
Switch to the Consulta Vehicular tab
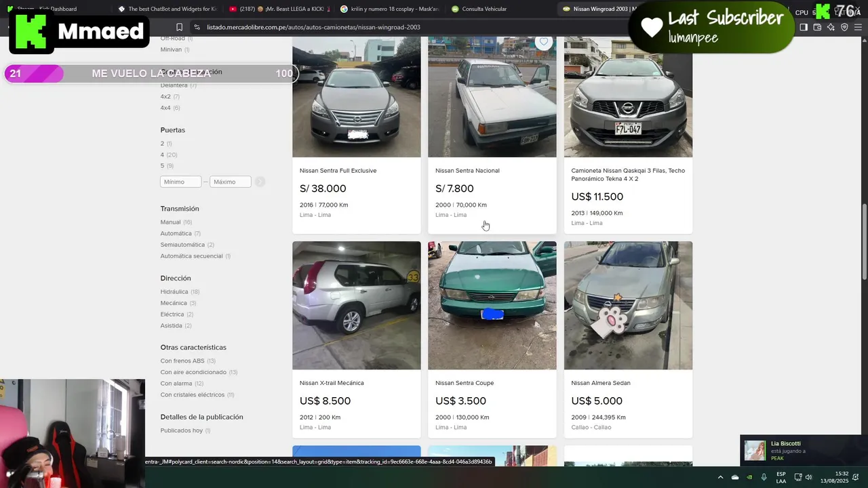[502, 9]
